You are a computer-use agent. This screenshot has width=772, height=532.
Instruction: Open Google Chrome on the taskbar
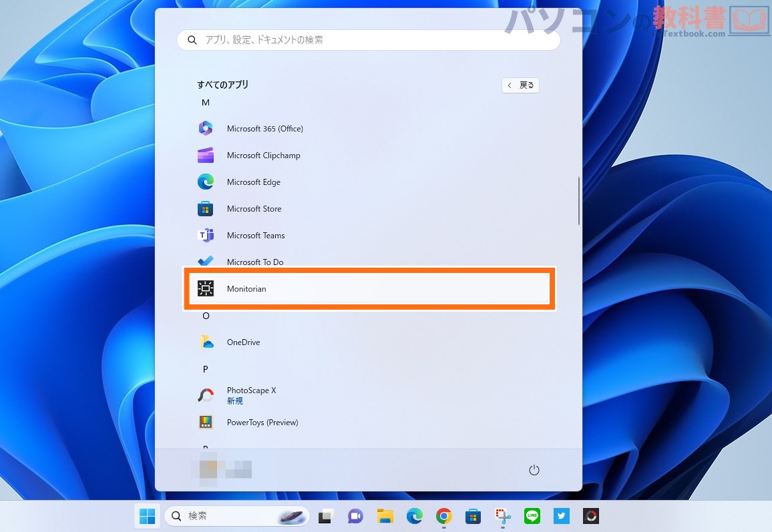443,516
